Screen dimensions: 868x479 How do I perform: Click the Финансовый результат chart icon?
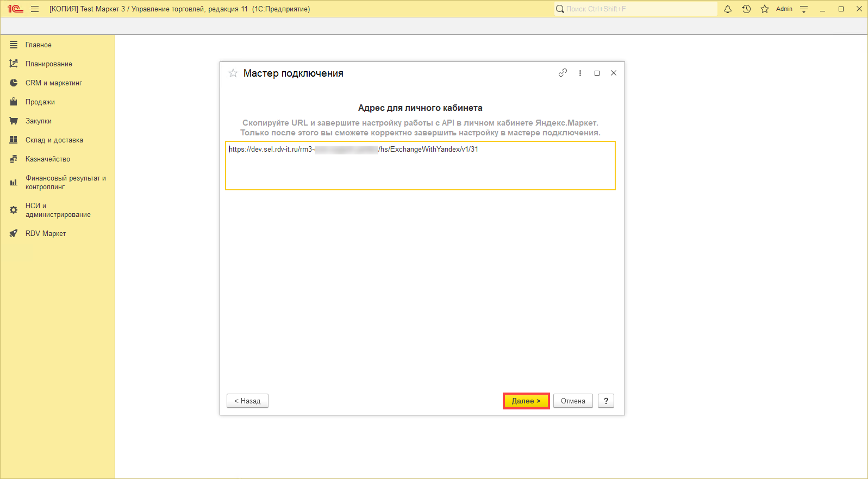pos(14,182)
